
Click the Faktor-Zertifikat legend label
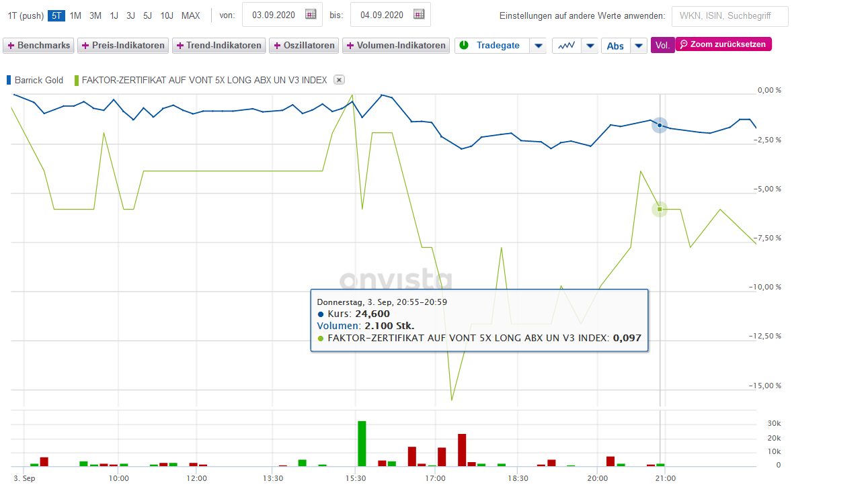pos(204,80)
